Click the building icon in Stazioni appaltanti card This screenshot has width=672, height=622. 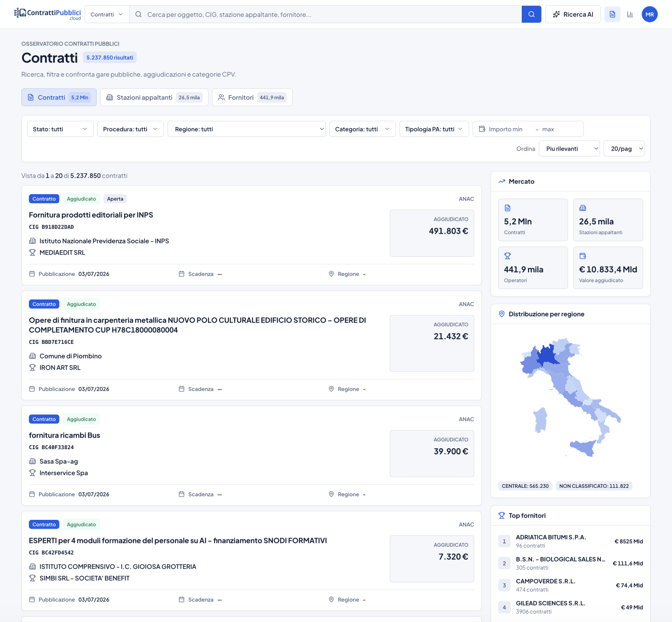(x=583, y=208)
